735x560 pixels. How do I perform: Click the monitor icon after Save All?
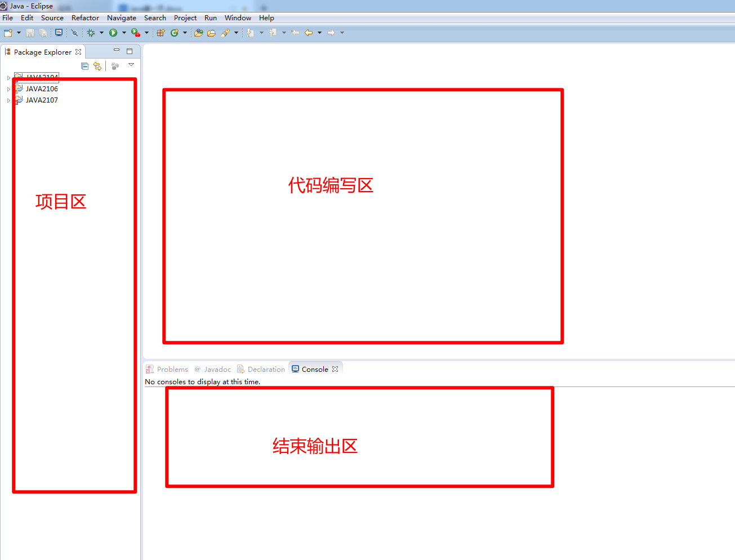(59, 33)
